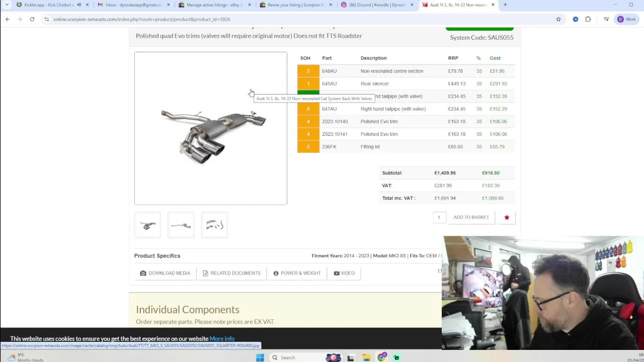Edit the basket quantity field

coord(439,217)
